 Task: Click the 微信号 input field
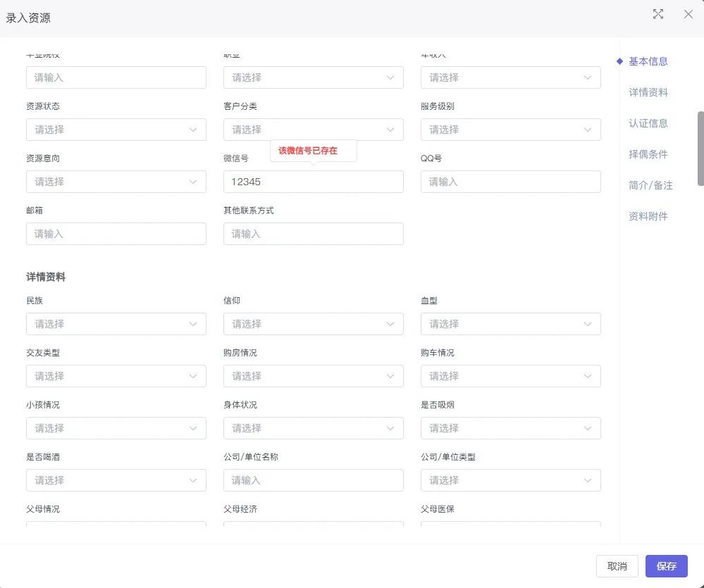(313, 182)
